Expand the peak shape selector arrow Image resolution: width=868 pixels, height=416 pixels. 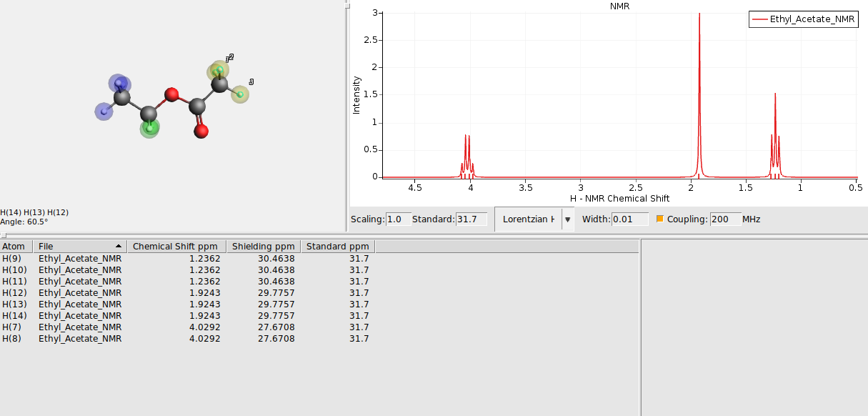tap(567, 219)
